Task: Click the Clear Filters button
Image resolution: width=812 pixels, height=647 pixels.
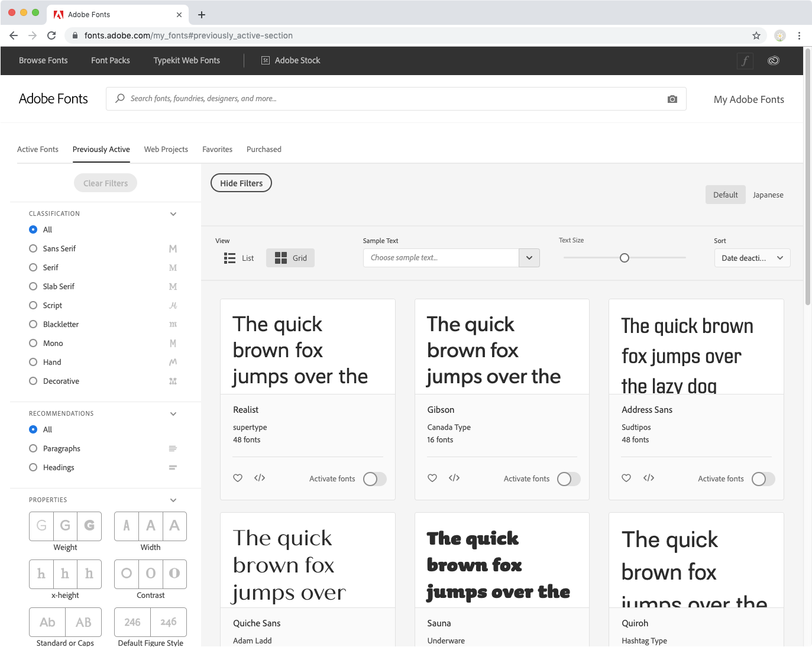Action: (x=105, y=183)
